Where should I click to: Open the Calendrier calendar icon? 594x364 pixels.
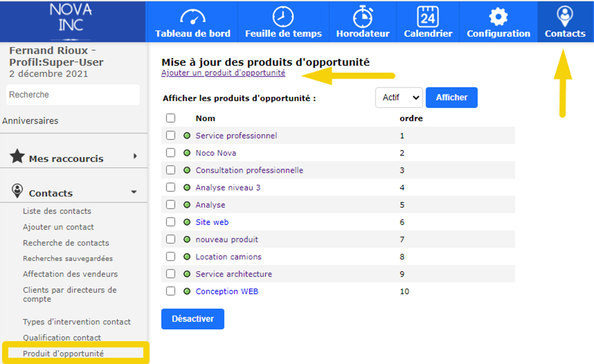428,16
